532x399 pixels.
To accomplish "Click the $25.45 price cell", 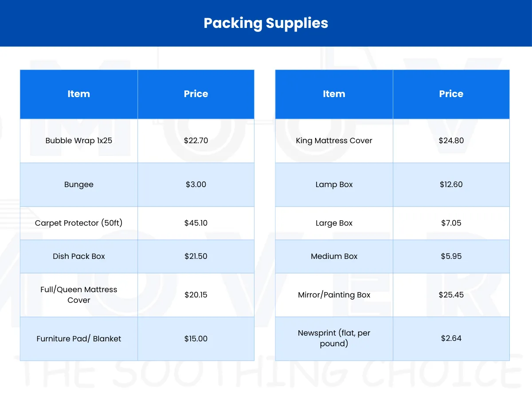I will (x=451, y=295).
